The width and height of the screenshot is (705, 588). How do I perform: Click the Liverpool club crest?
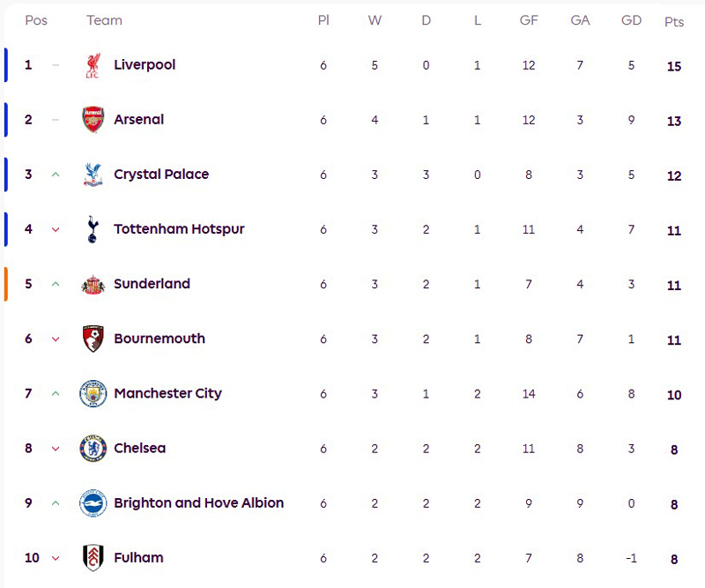click(93, 65)
